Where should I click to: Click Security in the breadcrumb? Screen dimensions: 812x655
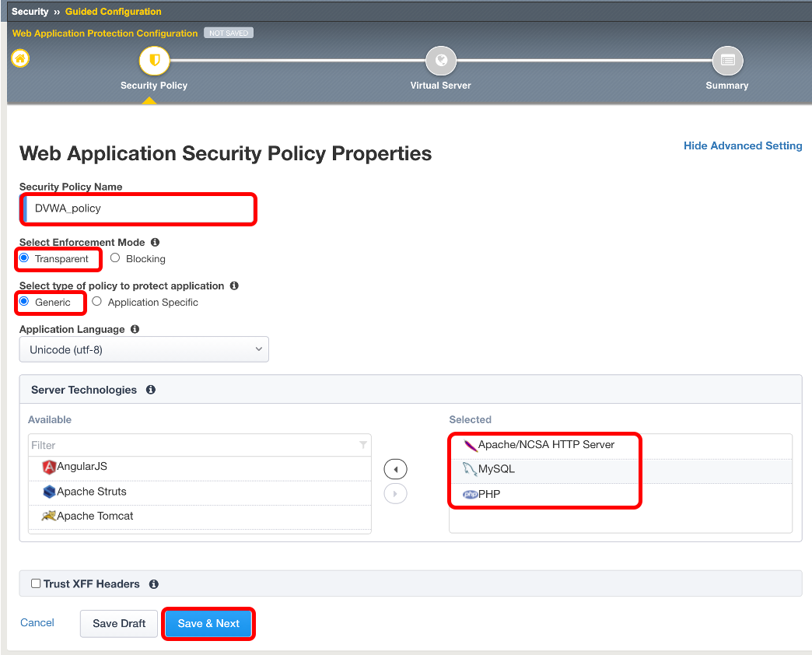[30, 12]
